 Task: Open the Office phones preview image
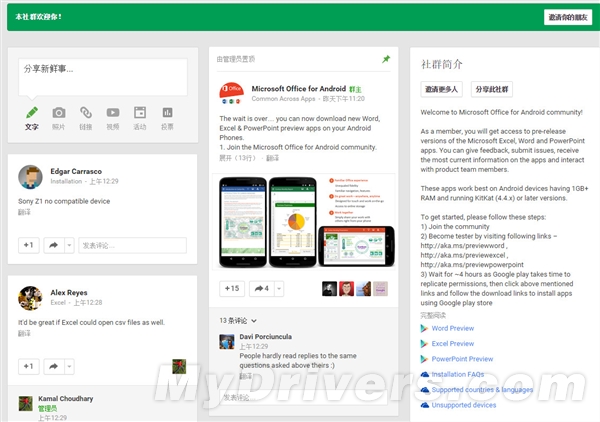[x=304, y=222]
